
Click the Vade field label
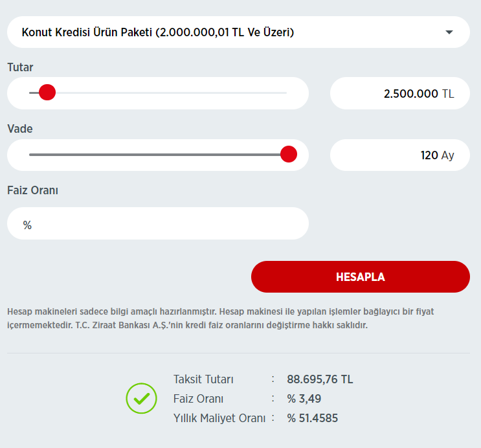(x=20, y=129)
